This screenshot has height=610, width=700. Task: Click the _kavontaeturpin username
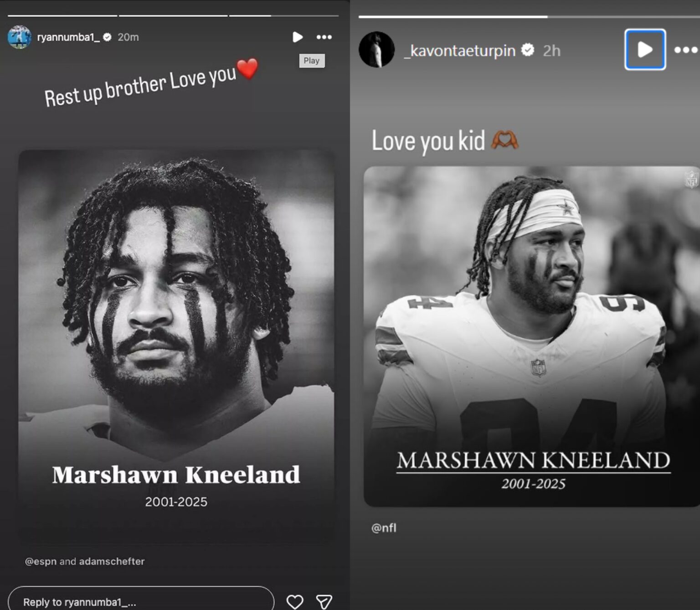coord(459,50)
